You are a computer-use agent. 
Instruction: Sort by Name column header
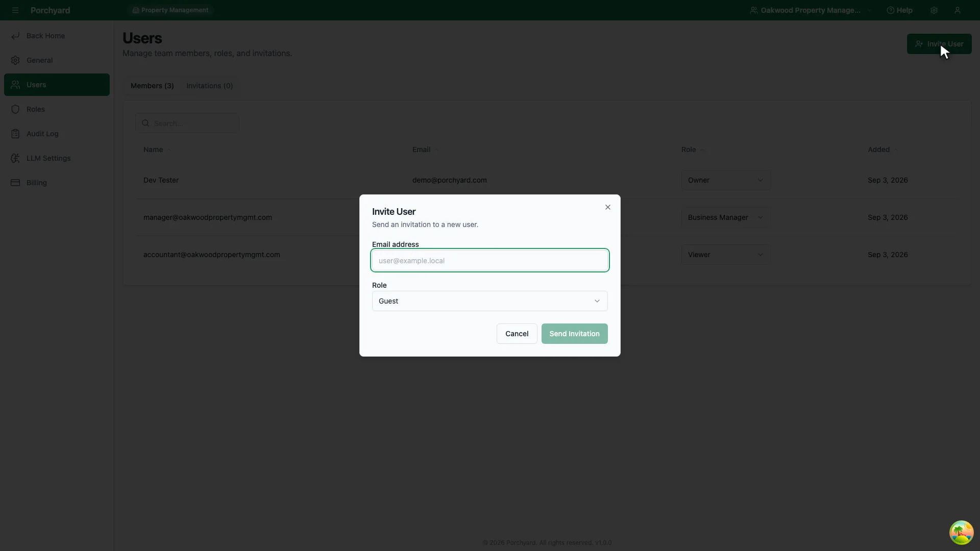[x=157, y=149]
